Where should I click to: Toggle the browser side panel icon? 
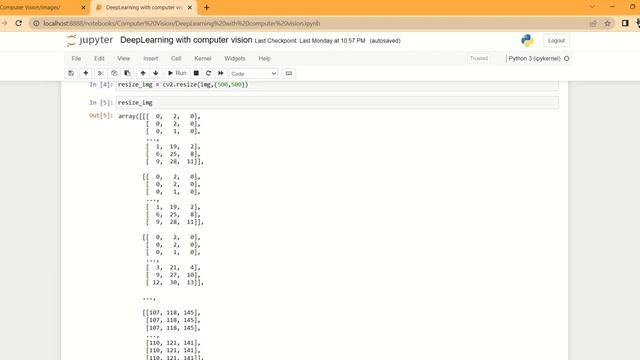pos(625,23)
